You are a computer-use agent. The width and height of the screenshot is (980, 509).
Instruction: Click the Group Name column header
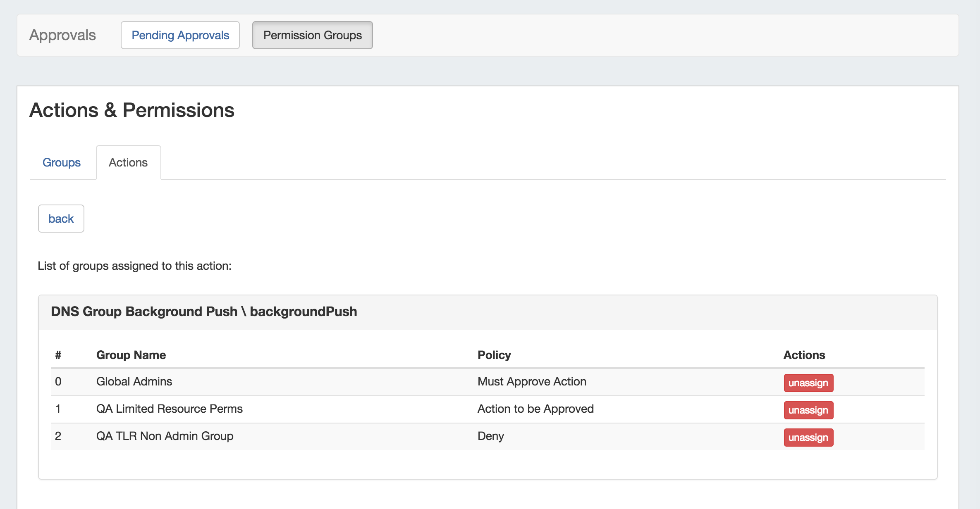click(x=131, y=355)
